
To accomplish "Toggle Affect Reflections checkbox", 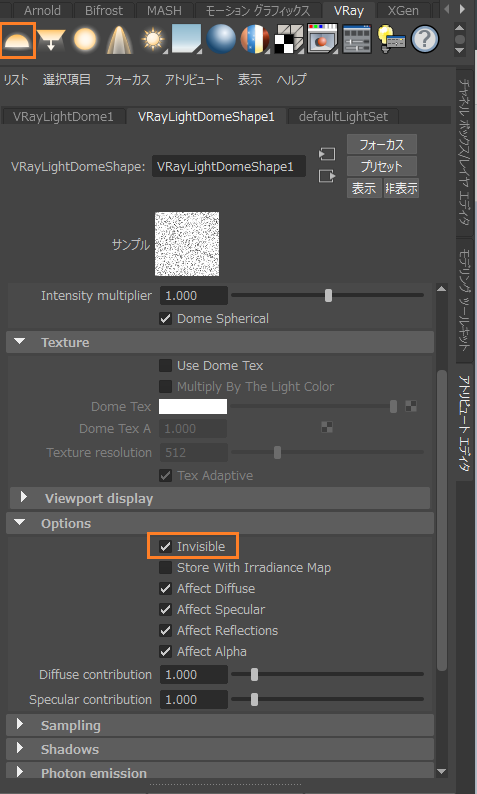I will tap(166, 630).
